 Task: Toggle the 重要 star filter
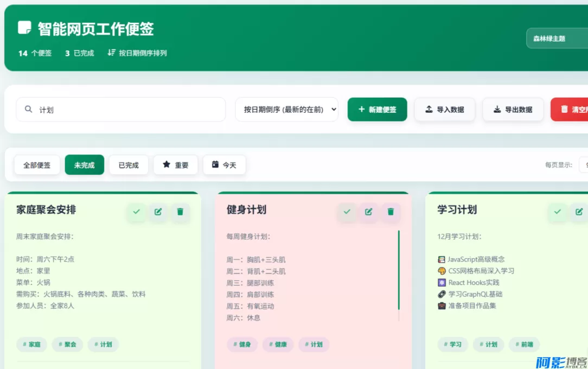[x=176, y=164]
